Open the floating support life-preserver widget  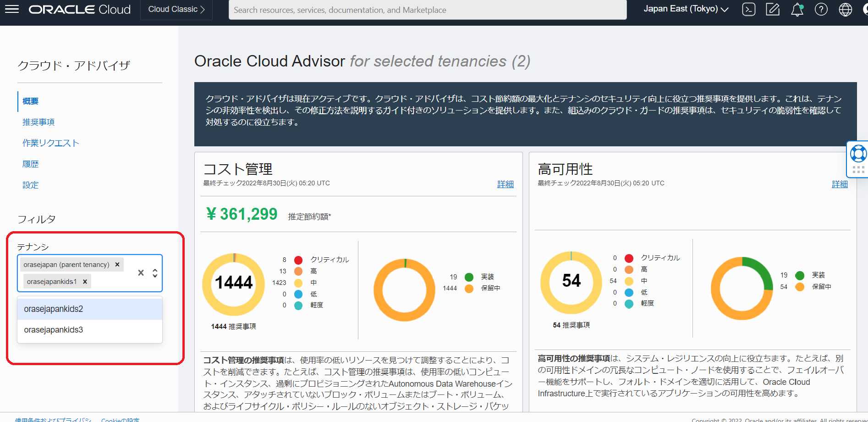pyautogui.click(x=858, y=153)
